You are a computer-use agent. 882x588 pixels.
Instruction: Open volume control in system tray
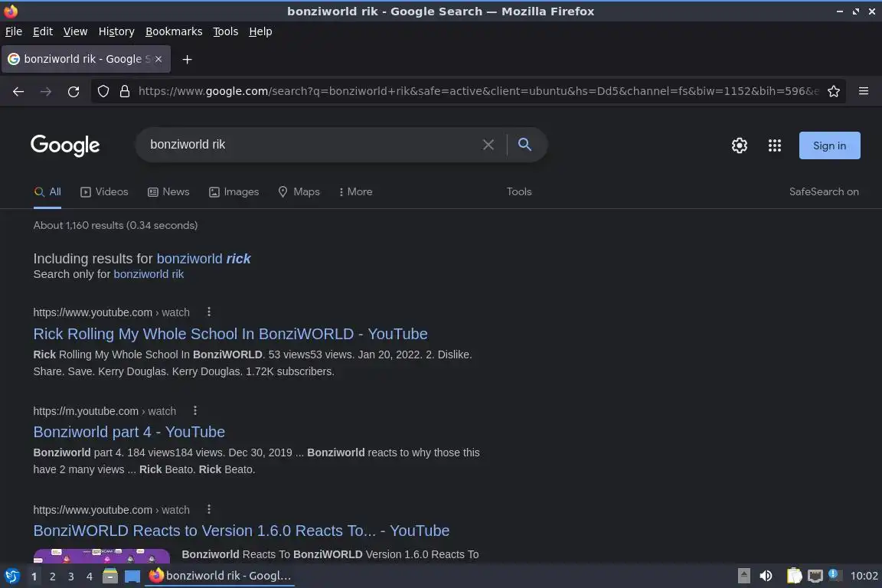(x=766, y=577)
